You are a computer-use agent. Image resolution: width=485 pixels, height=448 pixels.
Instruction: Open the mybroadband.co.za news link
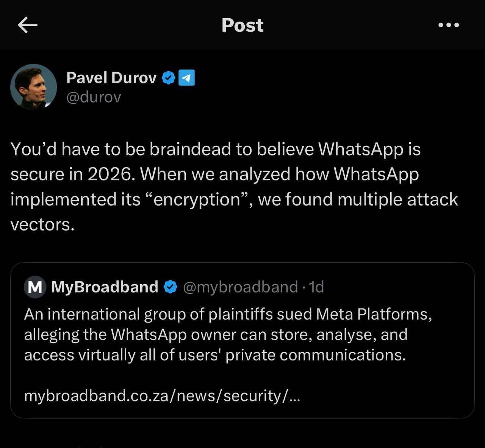click(162, 396)
